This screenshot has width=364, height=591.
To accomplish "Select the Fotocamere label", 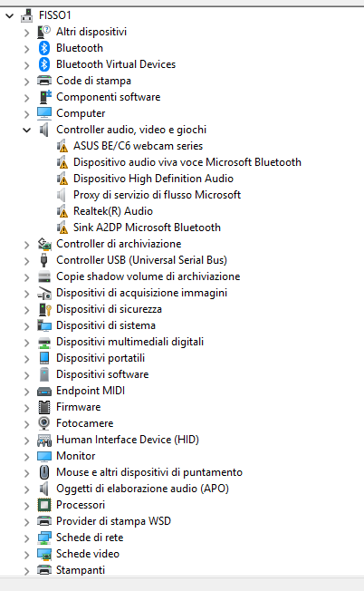I will (85, 423).
